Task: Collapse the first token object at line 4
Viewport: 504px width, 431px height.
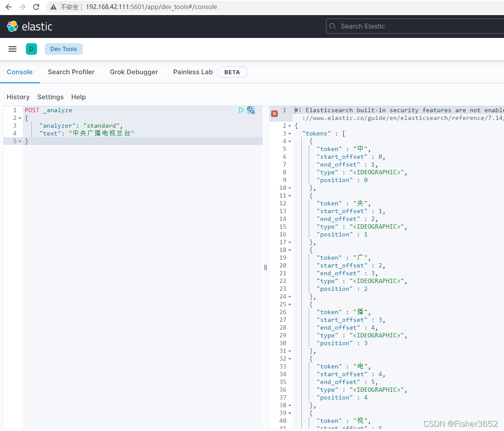Action: (x=290, y=141)
